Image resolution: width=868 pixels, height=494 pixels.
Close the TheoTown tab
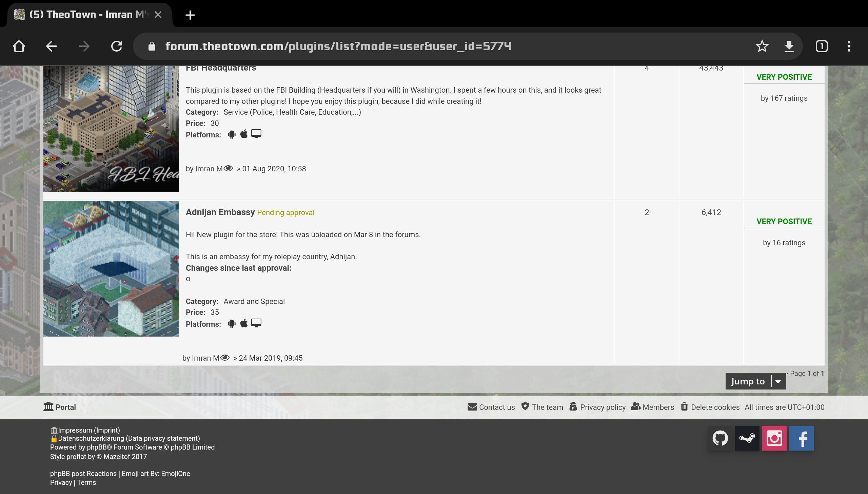pyautogui.click(x=158, y=15)
